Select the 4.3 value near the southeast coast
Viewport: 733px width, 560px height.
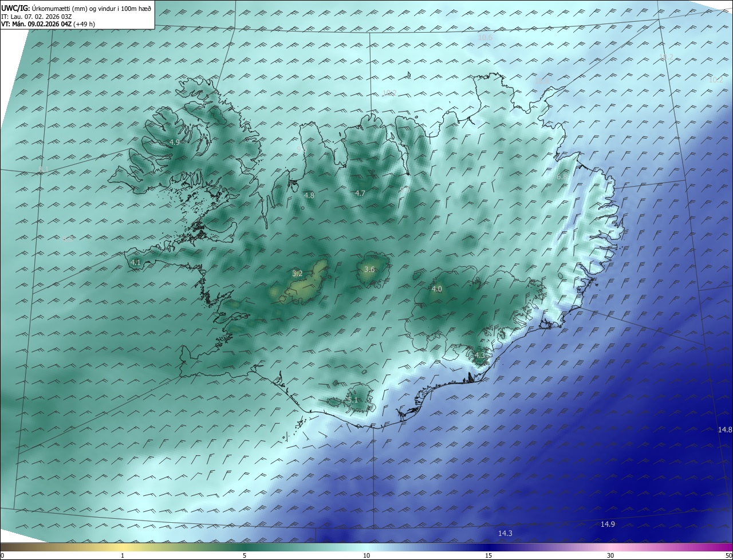coord(479,355)
